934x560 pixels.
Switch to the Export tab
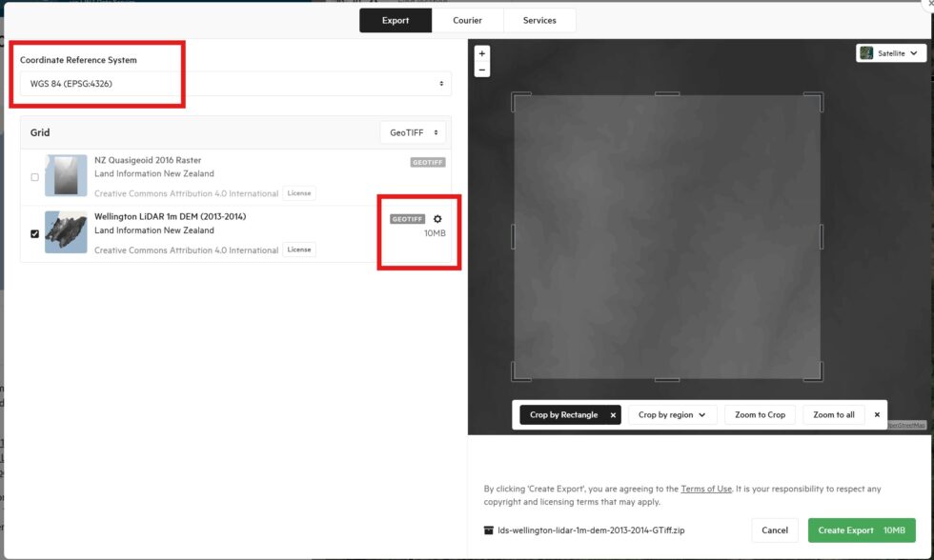tap(396, 20)
